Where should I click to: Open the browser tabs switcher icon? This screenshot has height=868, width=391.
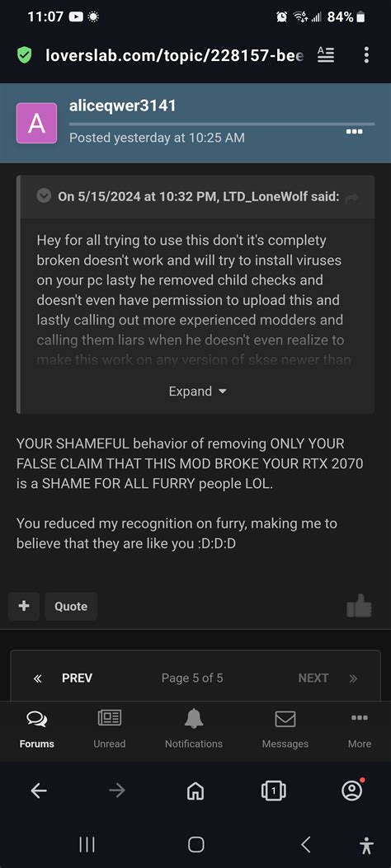(x=273, y=791)
